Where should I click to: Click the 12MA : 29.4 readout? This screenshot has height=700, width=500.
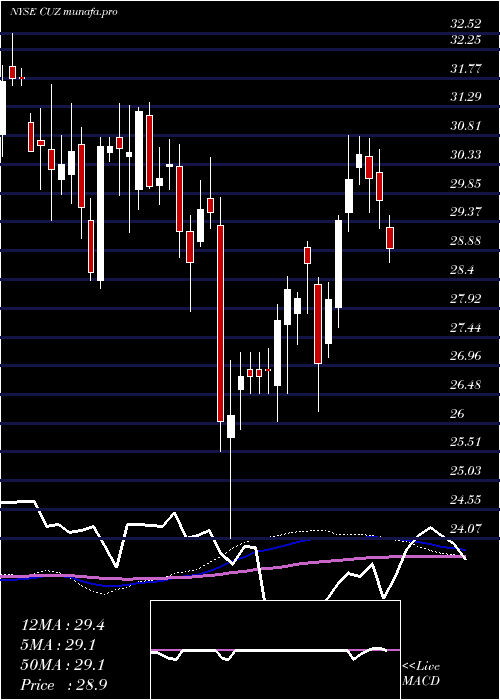pos(62,625)
